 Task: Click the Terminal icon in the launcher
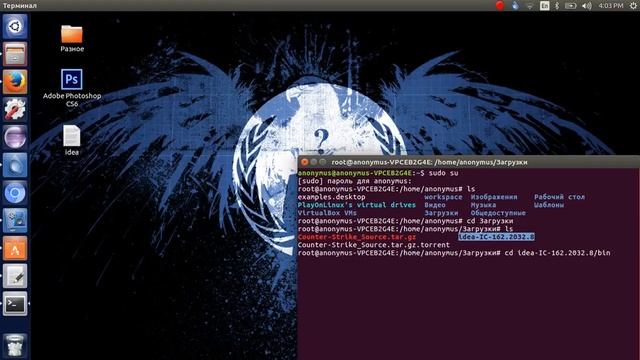(15, 304)
